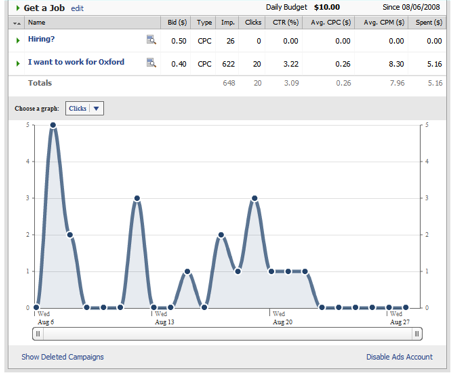Expand the Get a Job campaign arrow
This screenshot has height=373, width=454.
[x=18, y=8]
